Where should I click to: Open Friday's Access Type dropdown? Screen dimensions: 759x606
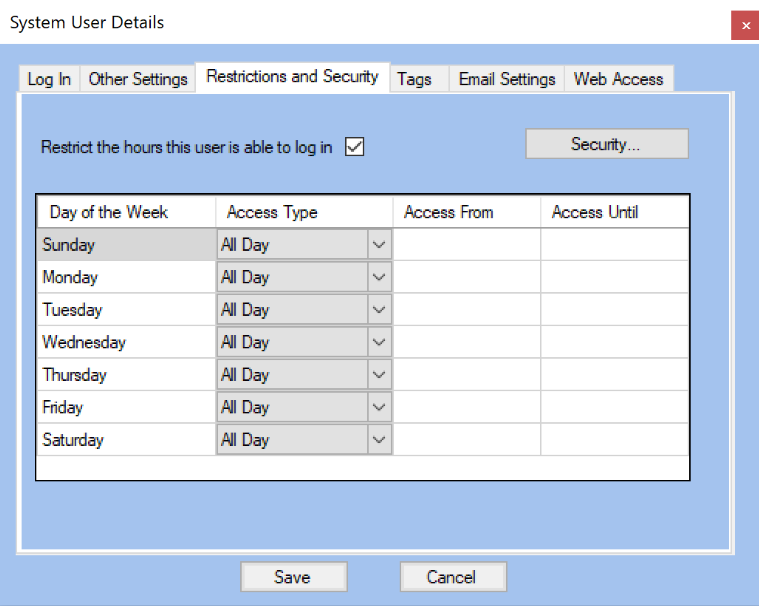[x=379, y=407]
